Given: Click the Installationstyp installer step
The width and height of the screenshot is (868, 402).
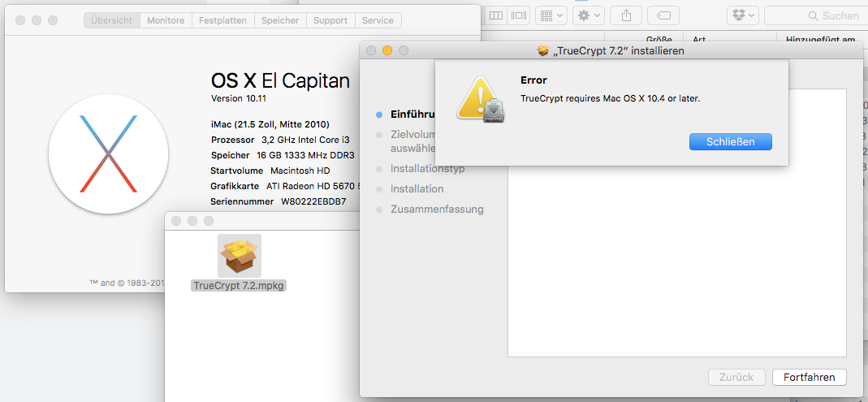Looking at the screenshot, I should tap(427, 168).
